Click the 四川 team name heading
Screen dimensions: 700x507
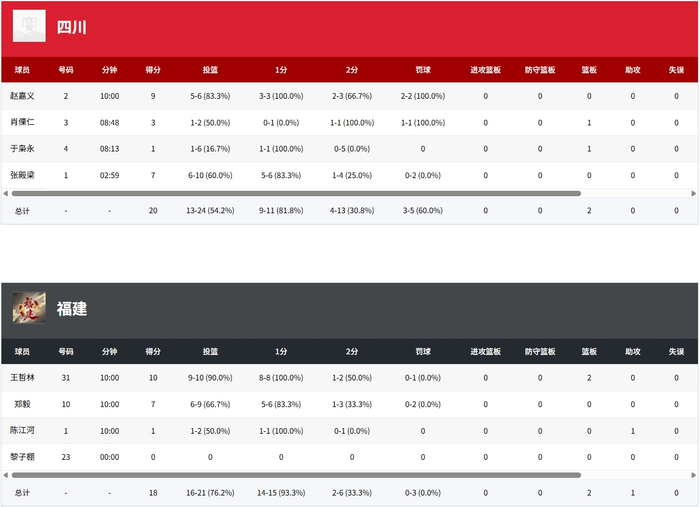click(71, 27)
